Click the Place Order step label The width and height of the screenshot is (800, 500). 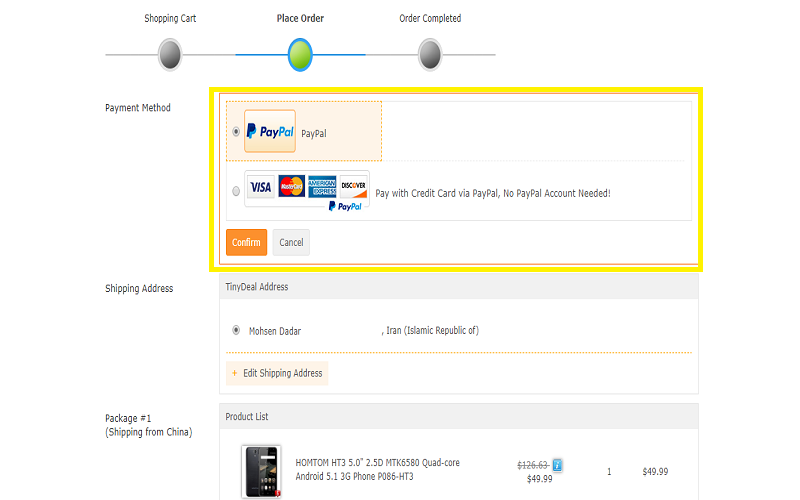[300, 18]
